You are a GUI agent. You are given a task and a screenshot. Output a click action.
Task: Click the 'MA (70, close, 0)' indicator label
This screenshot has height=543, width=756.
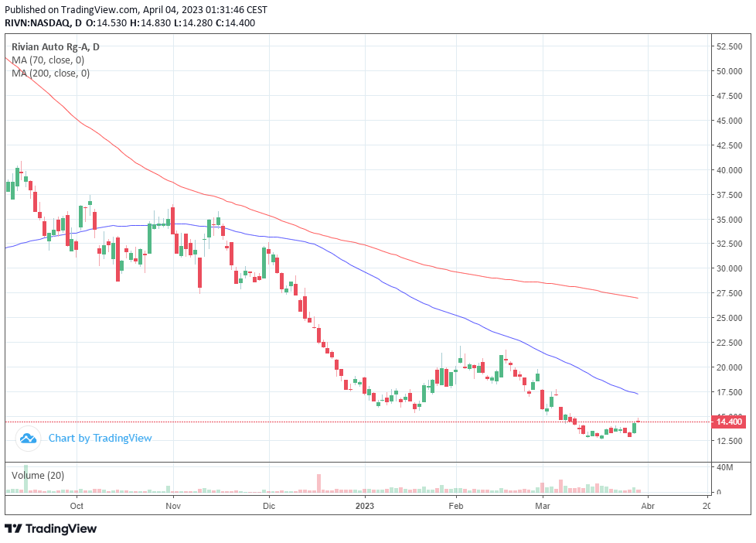(x=48, y=60)
